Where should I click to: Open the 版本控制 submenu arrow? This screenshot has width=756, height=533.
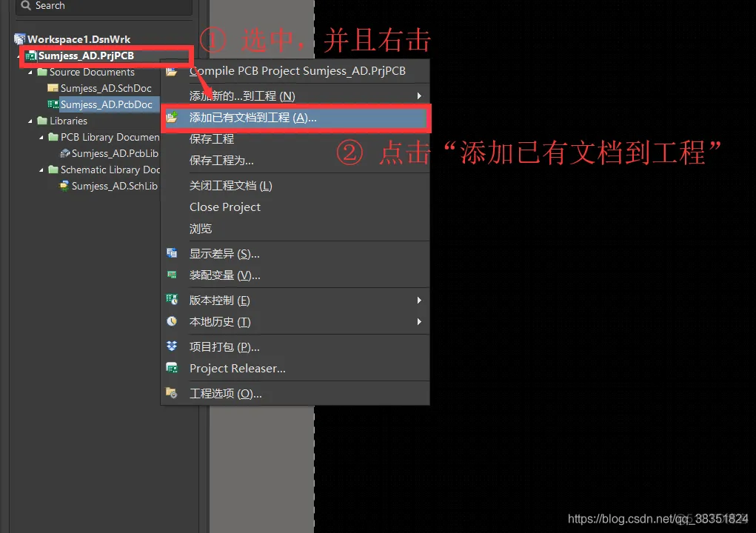coord(419,301)
